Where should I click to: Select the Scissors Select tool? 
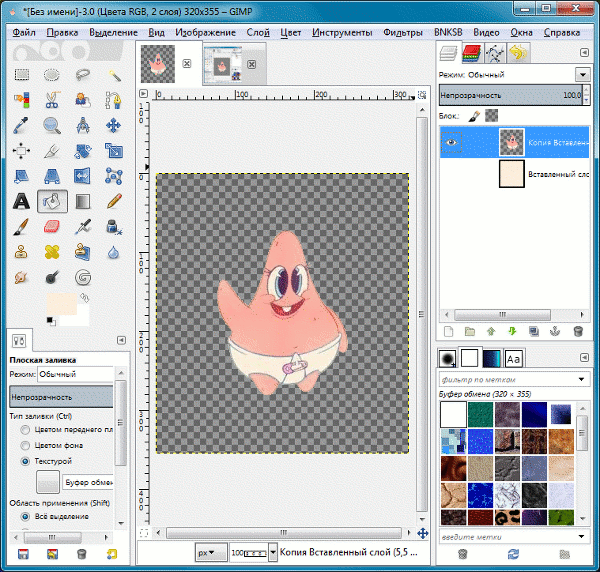coord(52,99)
